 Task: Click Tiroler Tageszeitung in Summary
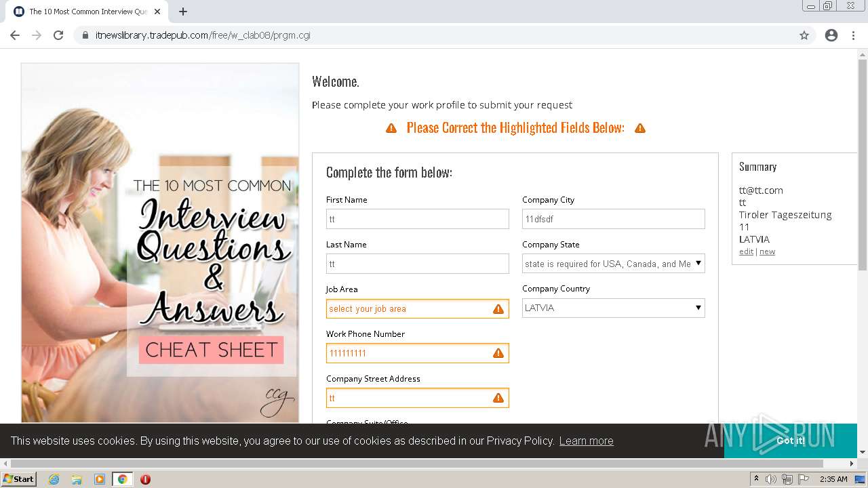pyautogui.click(x=785, y=215)
